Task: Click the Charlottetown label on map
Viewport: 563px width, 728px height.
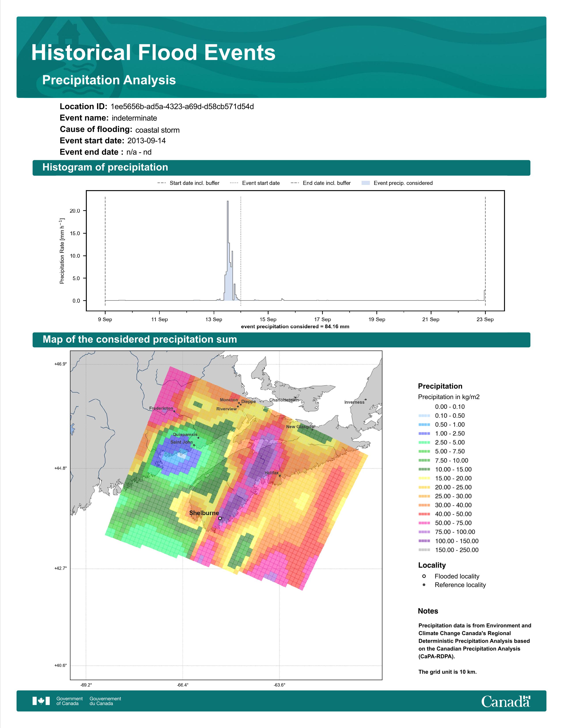Action: [284, 400]
